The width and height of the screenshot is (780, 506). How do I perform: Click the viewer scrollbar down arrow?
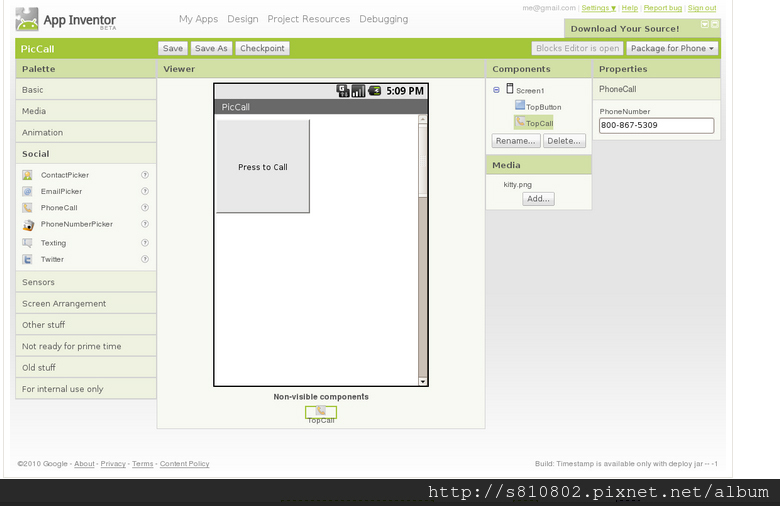[x=423, y=382]
